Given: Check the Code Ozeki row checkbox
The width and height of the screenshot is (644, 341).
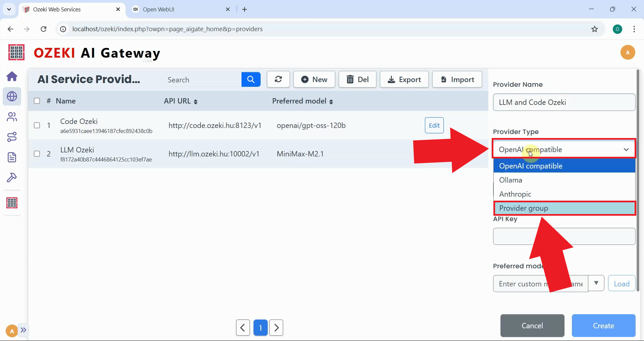Looking at the screenshot, I should tap(37, 125).
